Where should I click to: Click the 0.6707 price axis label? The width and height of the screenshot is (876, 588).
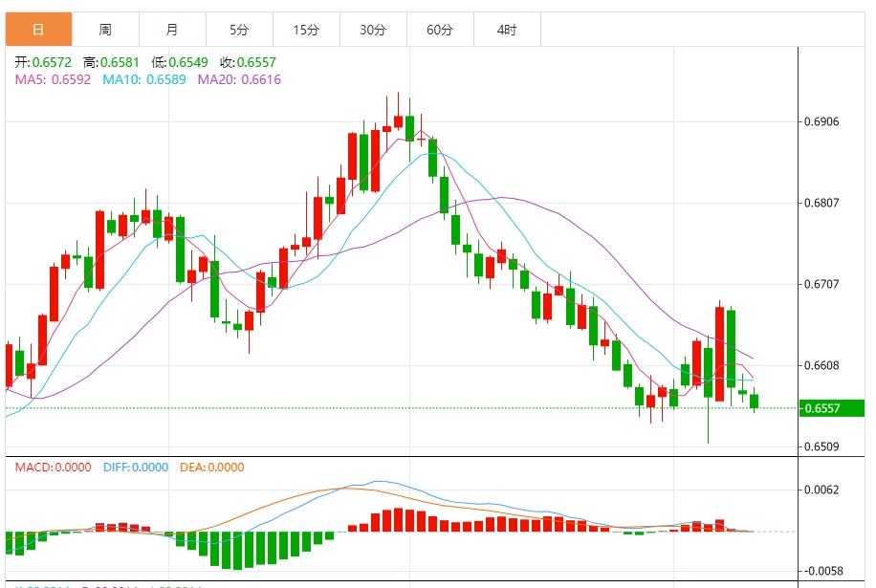pos(821,284)
